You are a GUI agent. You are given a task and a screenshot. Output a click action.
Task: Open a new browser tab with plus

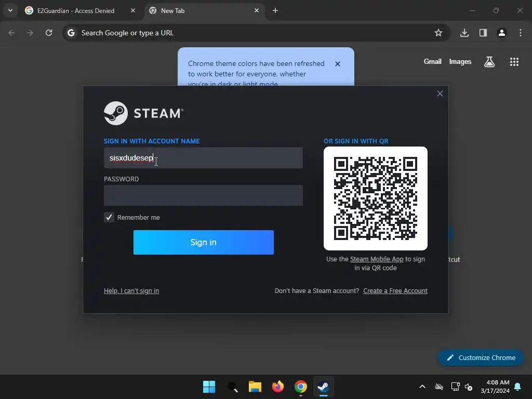tap(275, 10)
